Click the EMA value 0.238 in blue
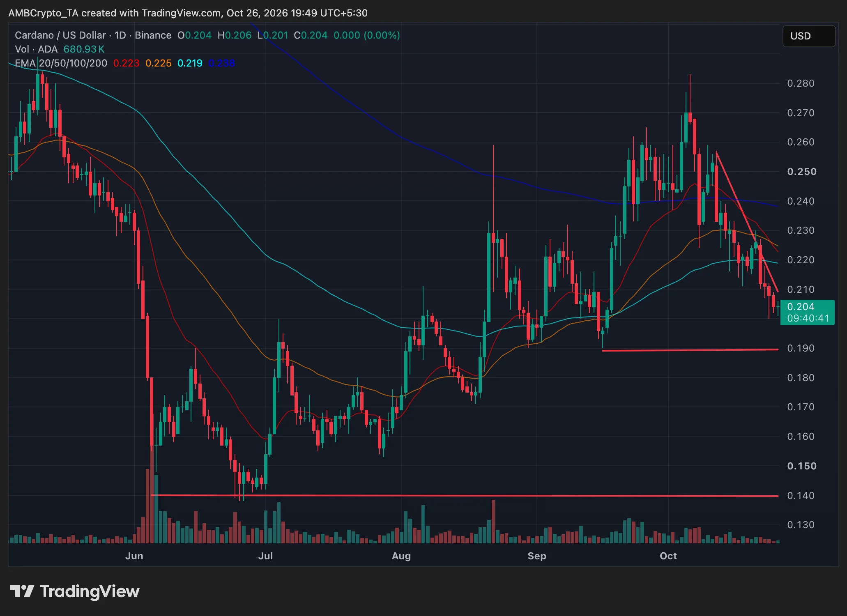 [x=221, y=63]
